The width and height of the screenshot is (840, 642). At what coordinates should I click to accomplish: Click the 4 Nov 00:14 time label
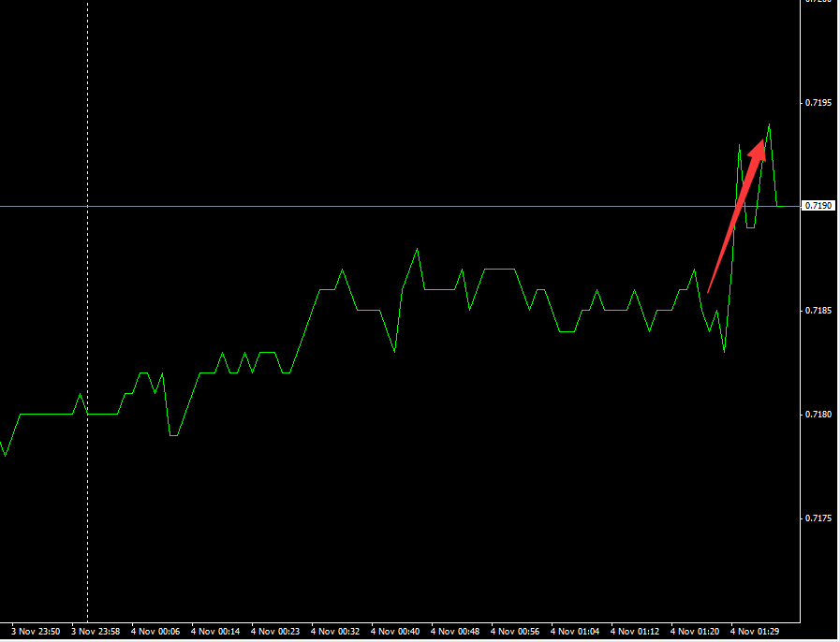pos(215,632)
